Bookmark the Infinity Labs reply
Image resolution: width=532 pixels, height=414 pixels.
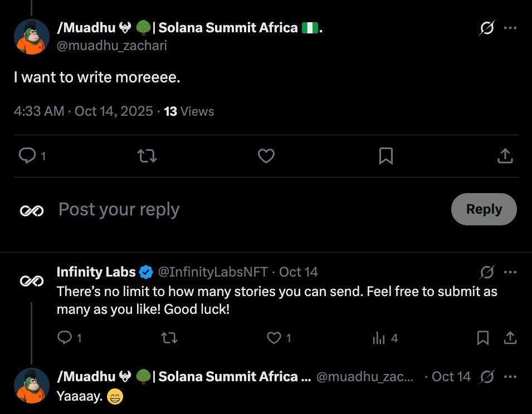point(483,338)
